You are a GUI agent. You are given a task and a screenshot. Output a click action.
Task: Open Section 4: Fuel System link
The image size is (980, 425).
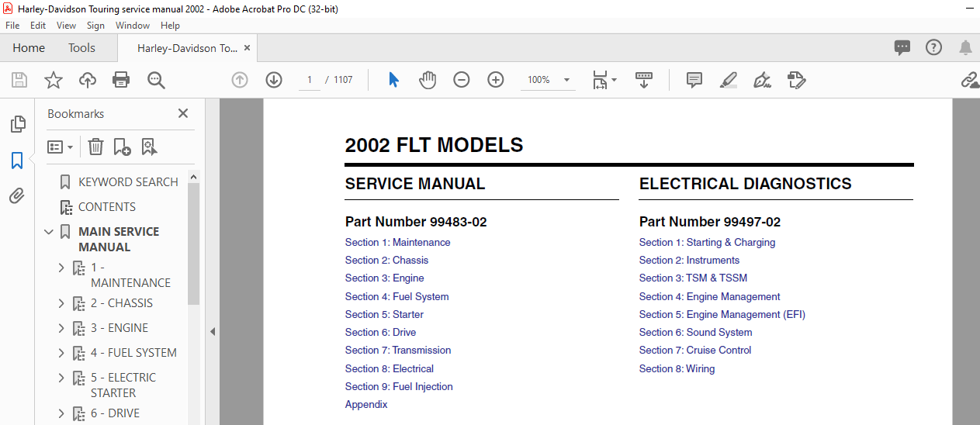[397, 296]
